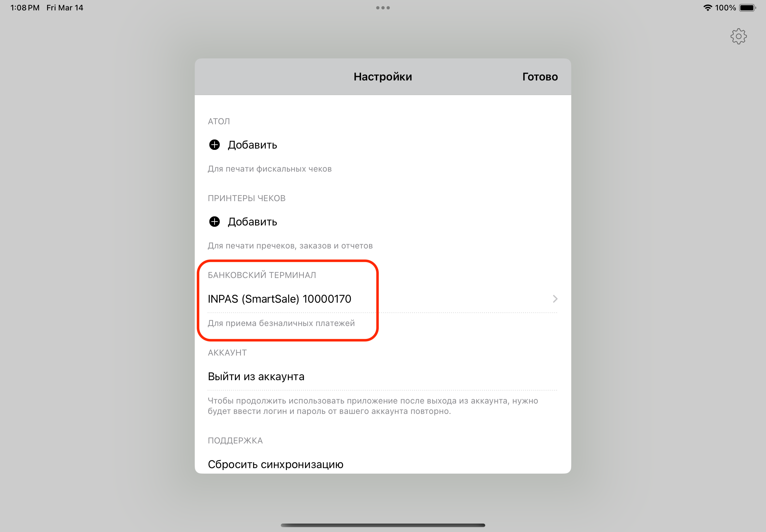This screenshot has width=766, height=532.
Task: Click Готово to close settings
Action: tap(540, 77)
